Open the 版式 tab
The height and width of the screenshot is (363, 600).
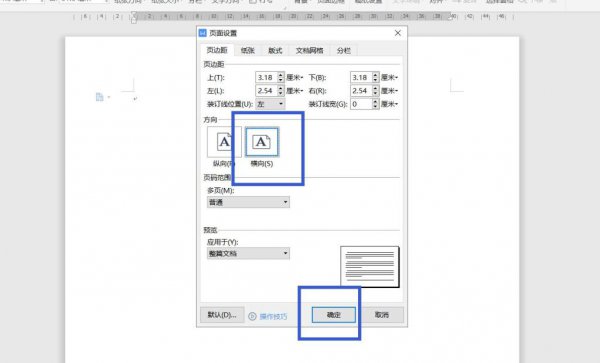coord(275,50)
